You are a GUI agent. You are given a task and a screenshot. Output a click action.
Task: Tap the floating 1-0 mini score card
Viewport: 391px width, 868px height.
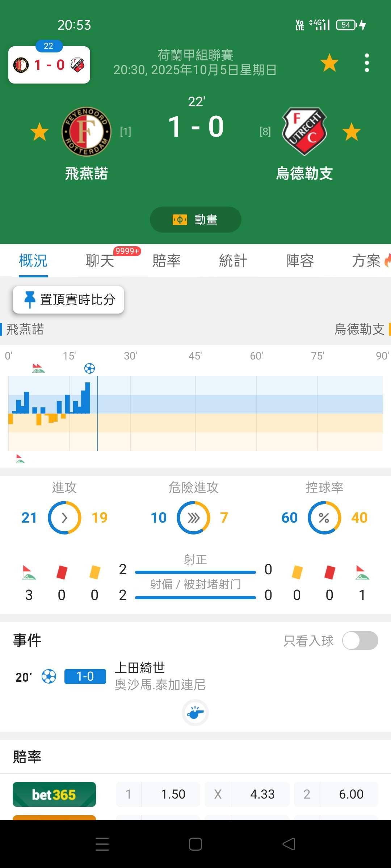coord(49,65)
